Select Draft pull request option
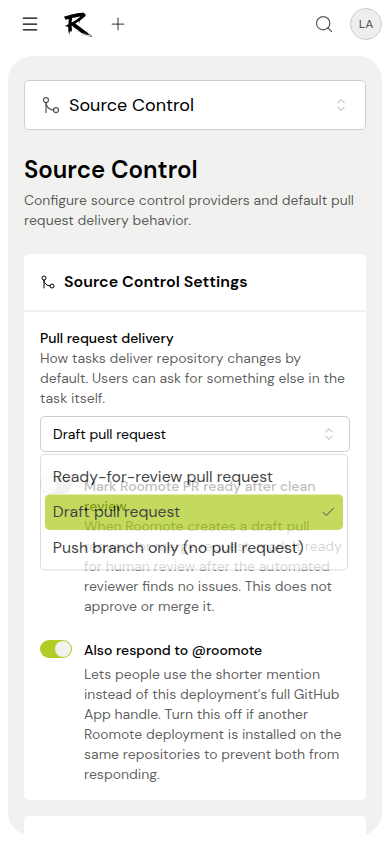This screenshot has height=844, width=390. [x=194, y=512]
